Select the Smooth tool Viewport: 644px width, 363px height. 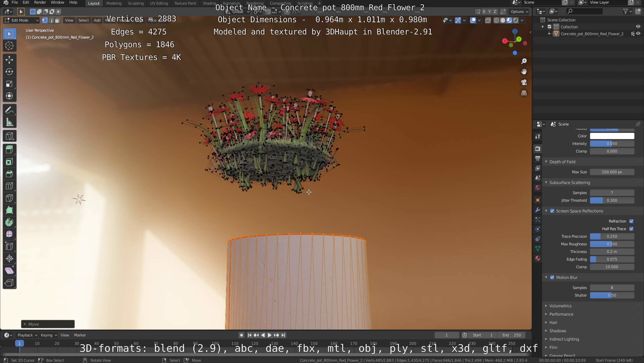[x=9, y=234]
